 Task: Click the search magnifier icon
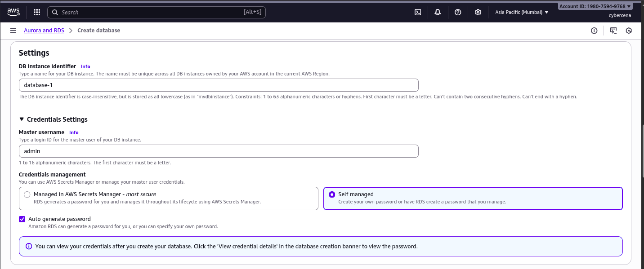(x=55, y=13)
